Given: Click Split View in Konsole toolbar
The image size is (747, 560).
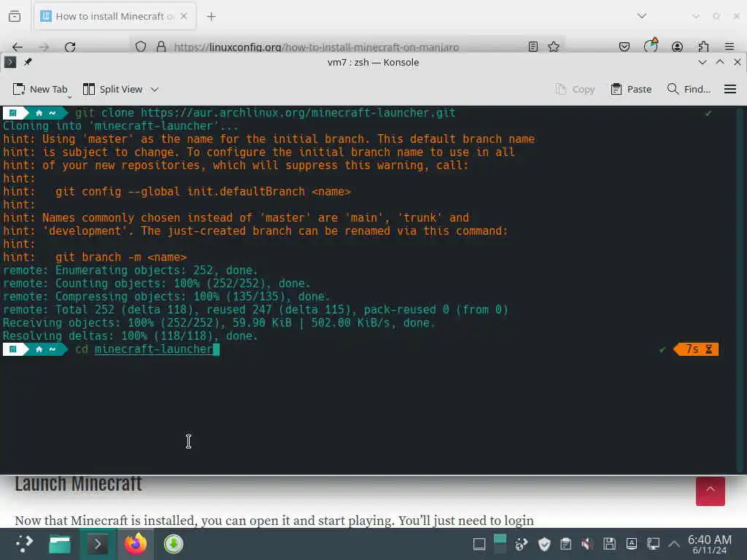Looking at the screenshot, I should click(x=113, y=89).
